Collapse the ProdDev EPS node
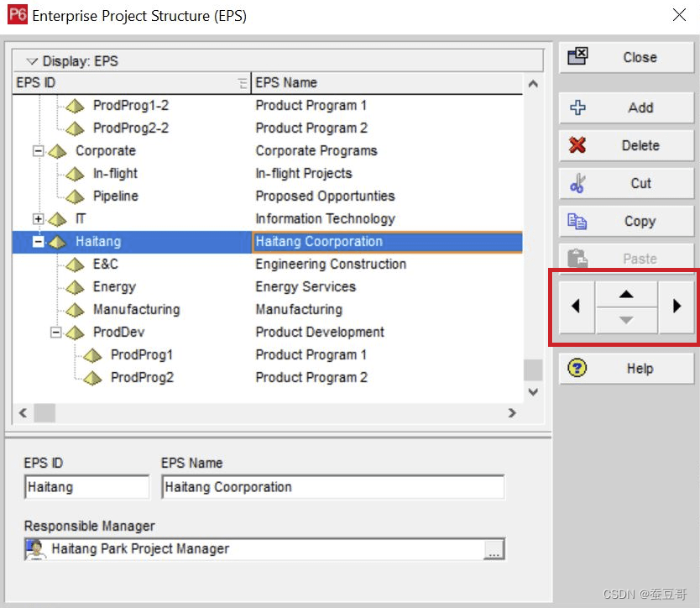The height and width of the screenshot is (608, 700). [x=55, y=333]
